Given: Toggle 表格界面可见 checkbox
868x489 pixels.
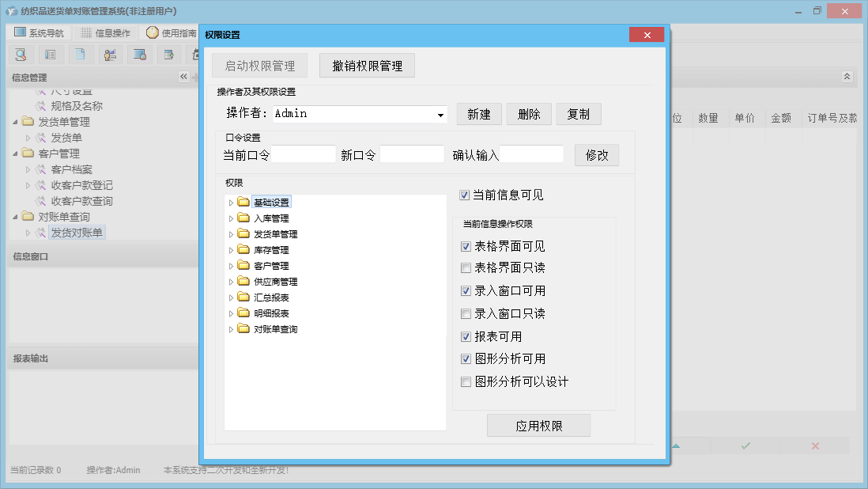Looking at the screenshot, I should point(466,246).
